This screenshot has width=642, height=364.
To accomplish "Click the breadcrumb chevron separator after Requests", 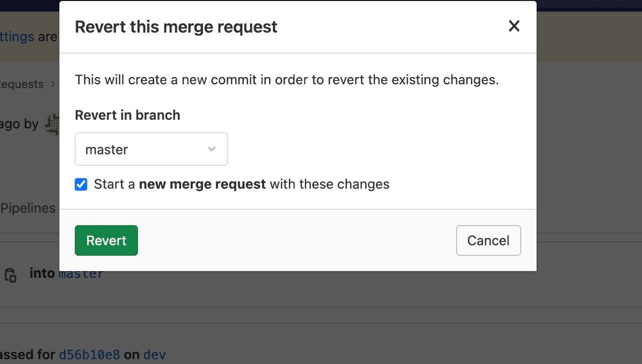I will [53, 84].
